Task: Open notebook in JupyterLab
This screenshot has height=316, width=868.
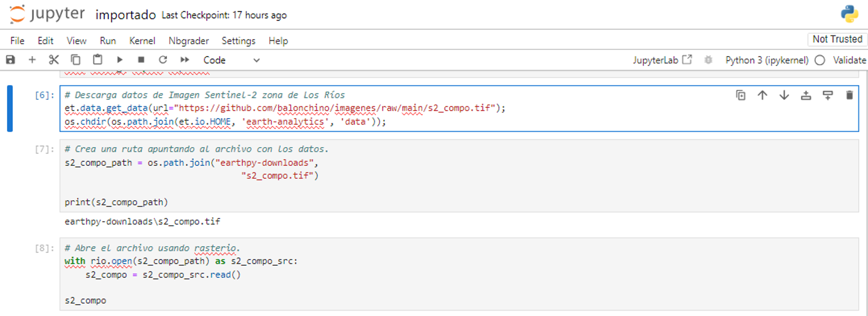Action: coord(662,60)
